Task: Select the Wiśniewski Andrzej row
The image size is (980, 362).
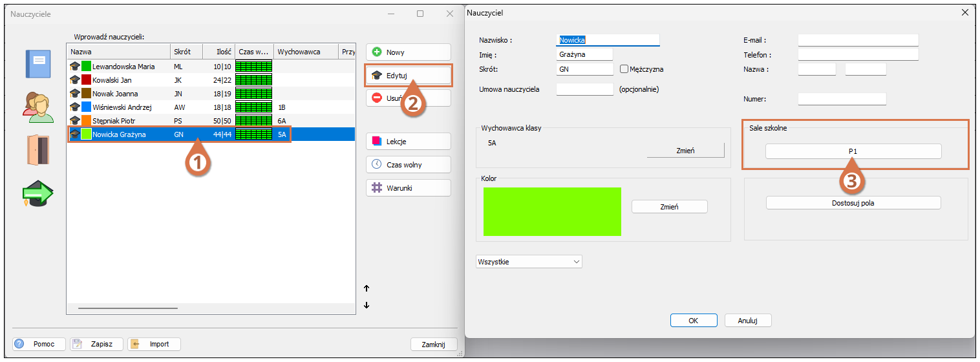Action: (211, 107)
